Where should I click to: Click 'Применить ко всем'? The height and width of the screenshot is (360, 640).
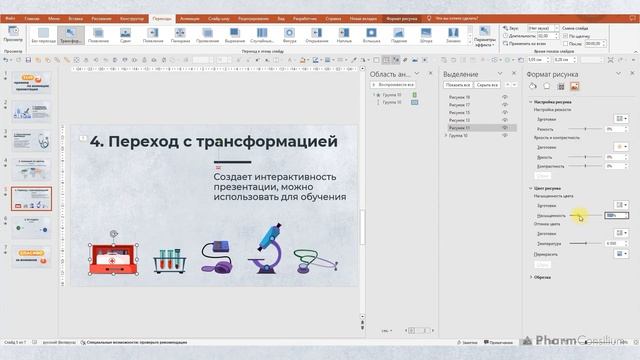tap(524, 43)
